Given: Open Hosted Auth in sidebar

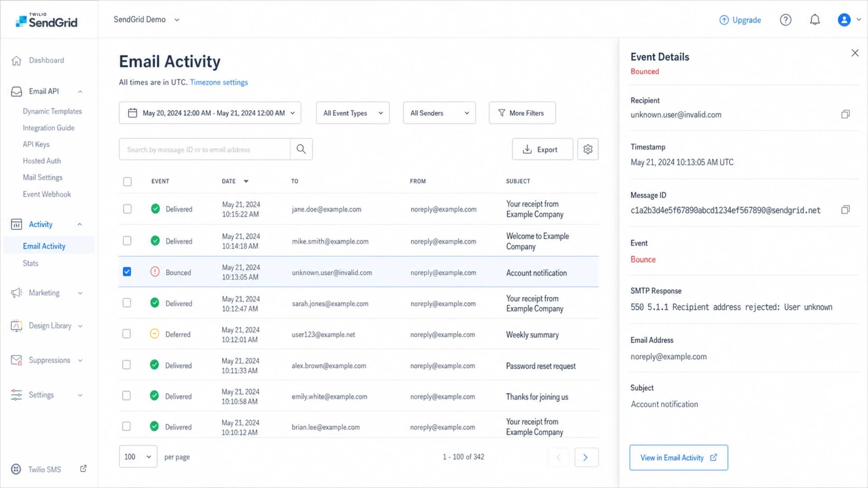Looking at the screenshot, I should click(42, 161).
